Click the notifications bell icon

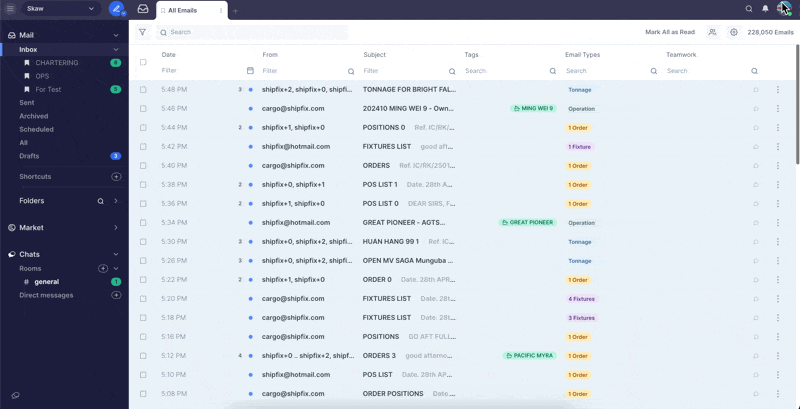(765, 9)
